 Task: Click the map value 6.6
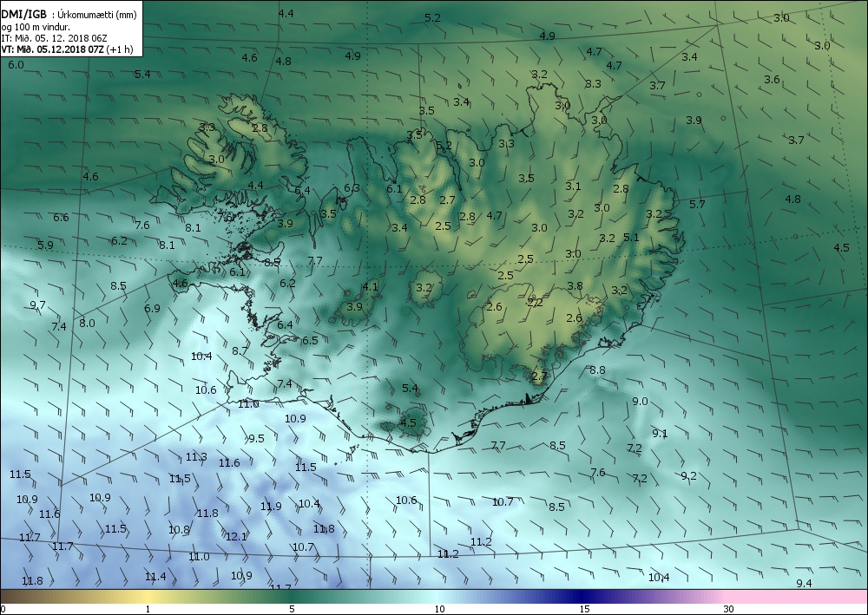(61, 218)
